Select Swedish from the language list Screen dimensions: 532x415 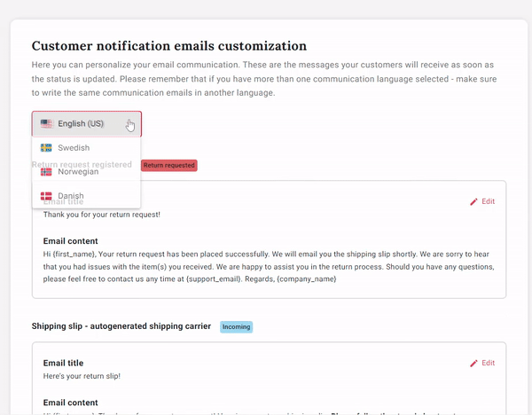click(86, 148)
